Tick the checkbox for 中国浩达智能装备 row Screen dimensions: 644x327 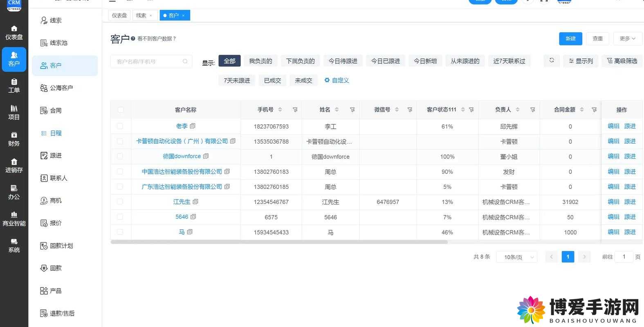coord(120,171)
